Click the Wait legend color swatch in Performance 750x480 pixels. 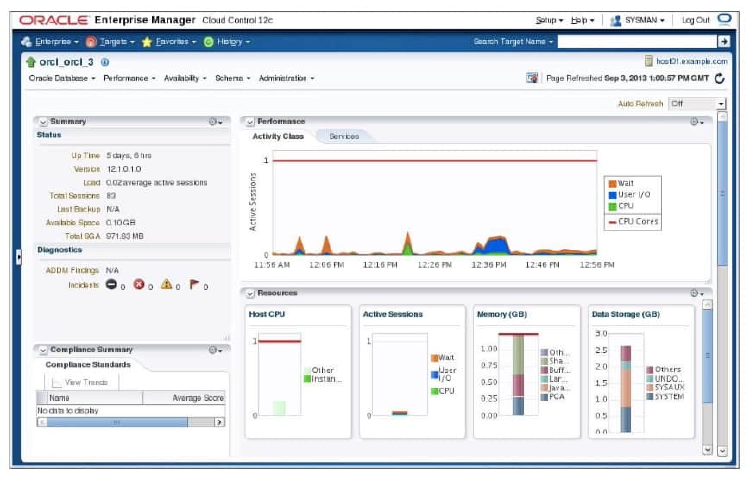[x=612, y=184]
